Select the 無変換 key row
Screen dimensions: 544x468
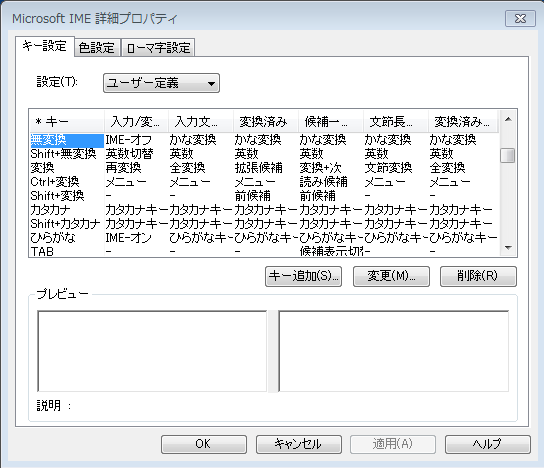click(x=264, y=140)
